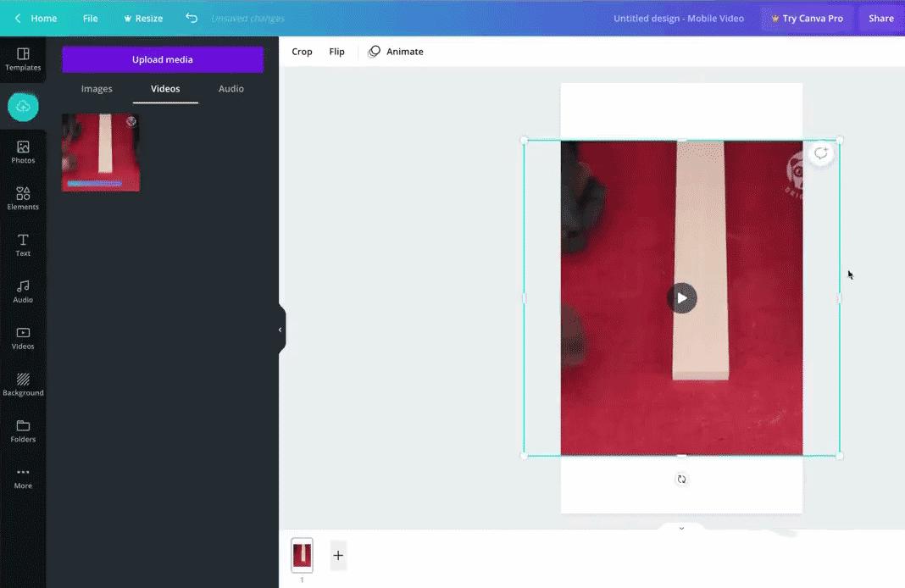Select the uploaded video thumbnail

(x=101, y=153)
